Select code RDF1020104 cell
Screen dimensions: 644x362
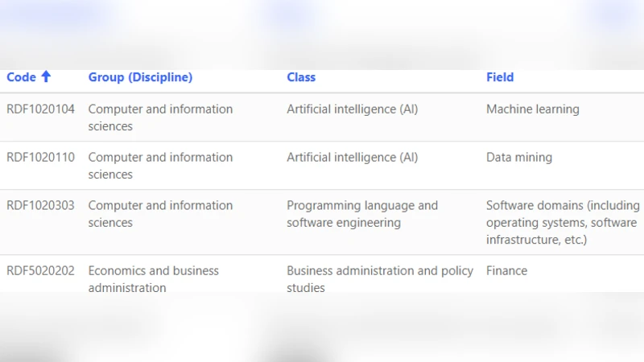click(40, 109)
